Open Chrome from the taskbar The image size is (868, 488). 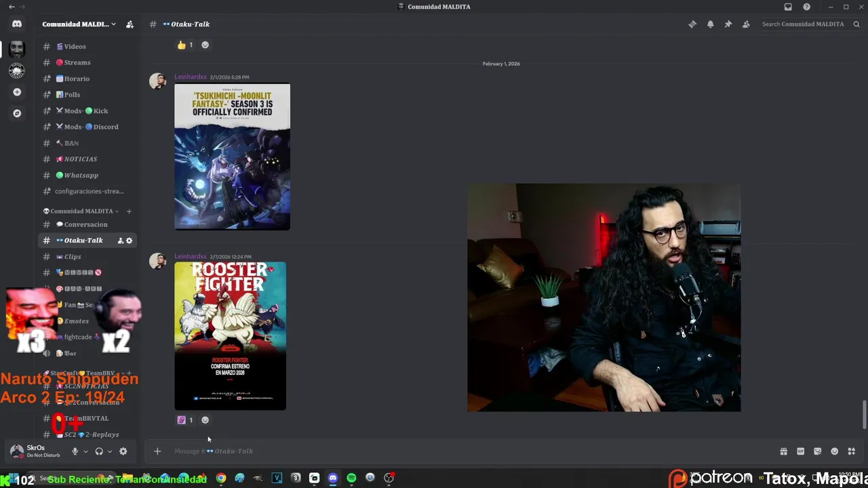point(221,478)
